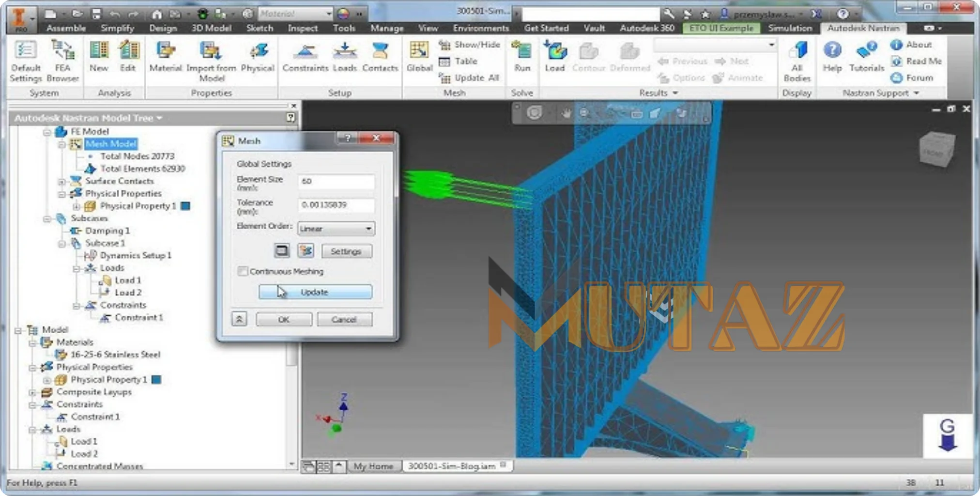Image resolution: width=980 pixels, height=496 pixels.
Task: Open Default Settings in System panel
Action: [x=26, y=61]
